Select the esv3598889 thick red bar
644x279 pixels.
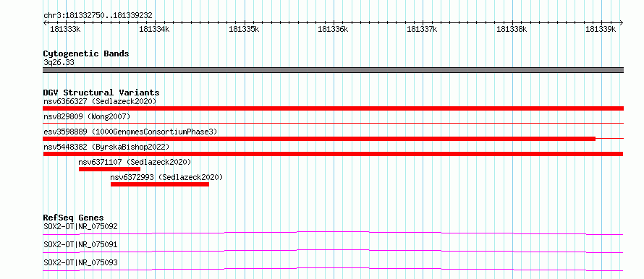point(319,139)
